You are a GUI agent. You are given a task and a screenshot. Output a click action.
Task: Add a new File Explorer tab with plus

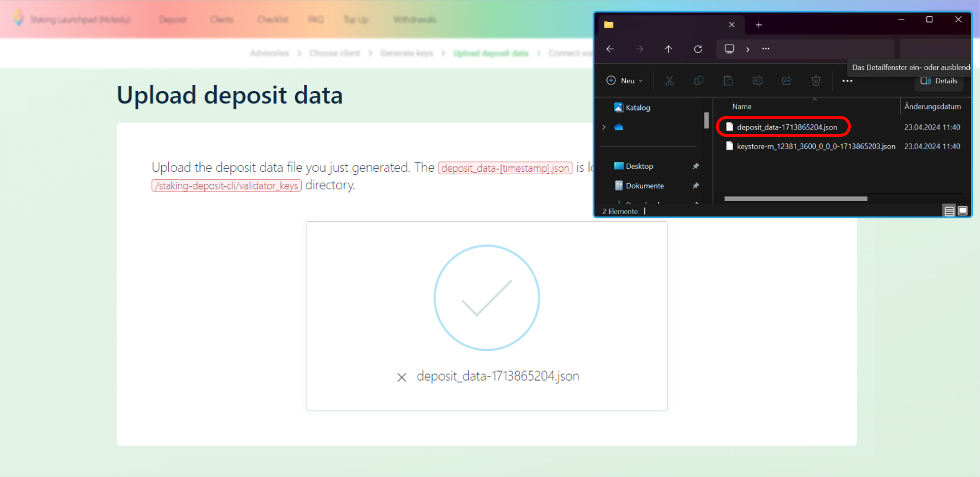tap(759, 25)
